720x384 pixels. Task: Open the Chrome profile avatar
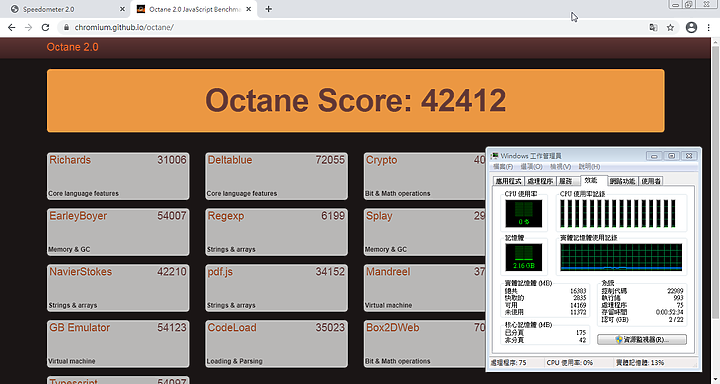tap(692, 28)
